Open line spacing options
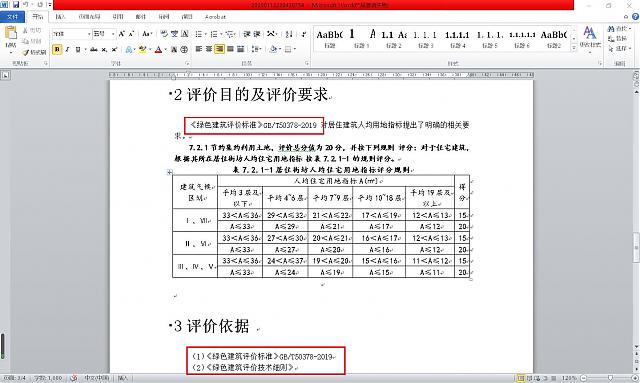The width and height of the screenshot is (640, 383). tap(256, 49)
